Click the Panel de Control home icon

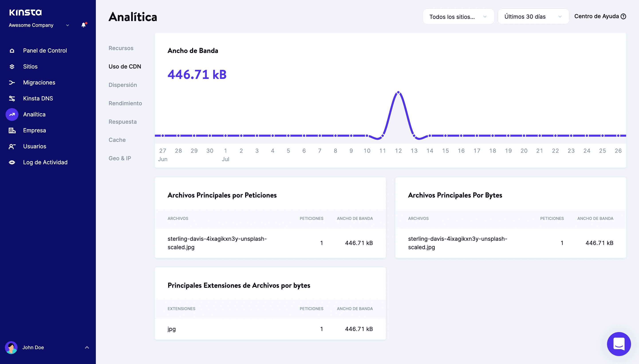coord(12,51)
